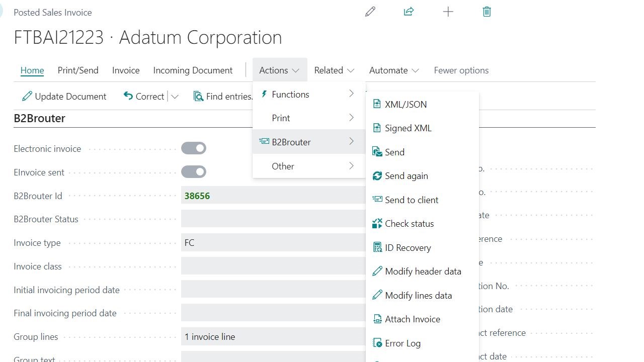Click the ID Recovery icon

coord(377,247)
